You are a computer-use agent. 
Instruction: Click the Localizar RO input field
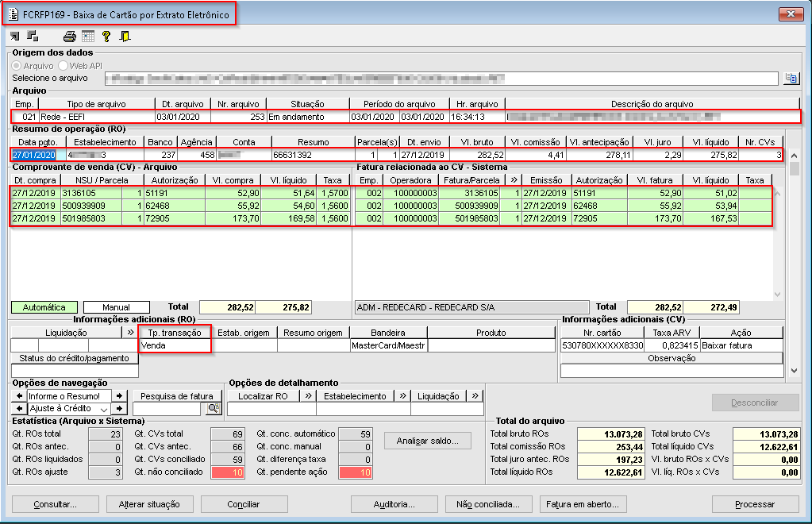pyautogui.click(x=271, y=409)
